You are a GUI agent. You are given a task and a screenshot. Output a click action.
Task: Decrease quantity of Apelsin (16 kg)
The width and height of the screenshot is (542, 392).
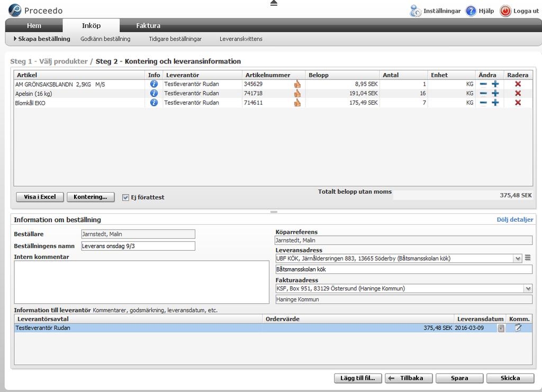(483, 93)
